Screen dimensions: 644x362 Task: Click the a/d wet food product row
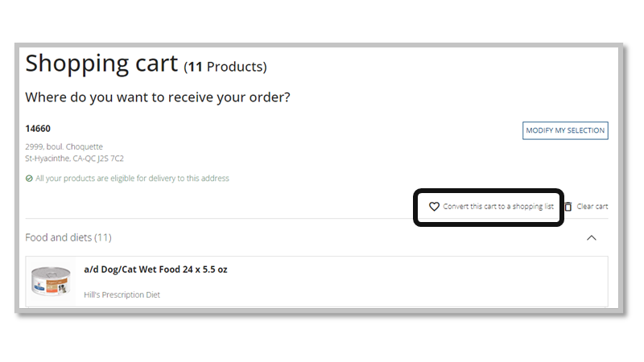pyautogui.click(x=362, y=281)
